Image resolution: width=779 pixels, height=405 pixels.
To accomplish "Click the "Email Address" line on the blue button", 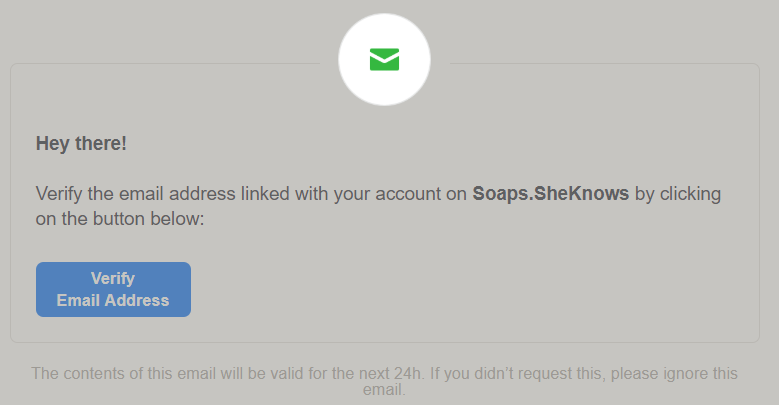I will click(113, 300).
